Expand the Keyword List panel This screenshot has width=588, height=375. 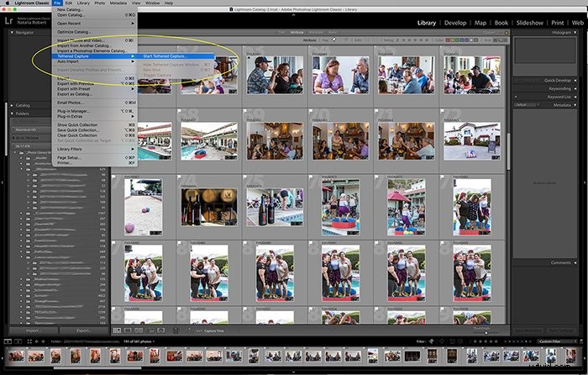click(575, 97)
